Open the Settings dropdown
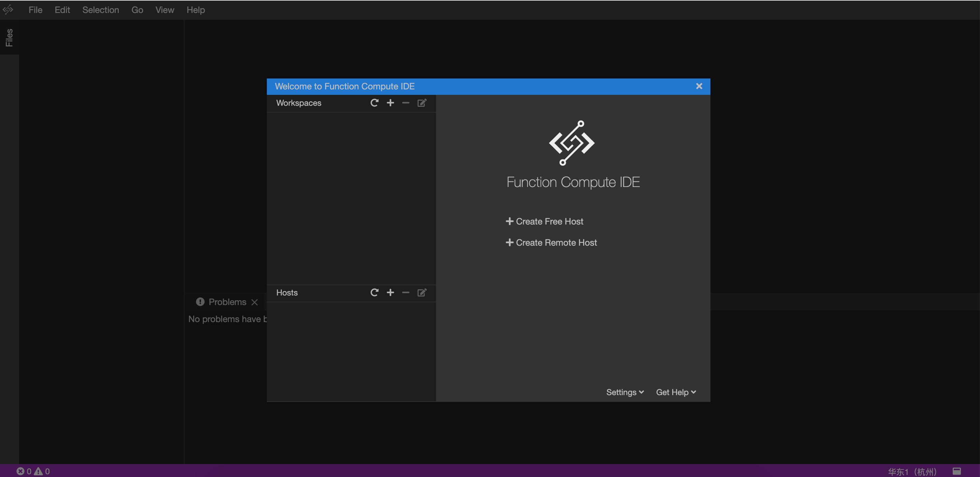Screen dimensions: 980x477 pyautogui.click(x=625, y=392)
